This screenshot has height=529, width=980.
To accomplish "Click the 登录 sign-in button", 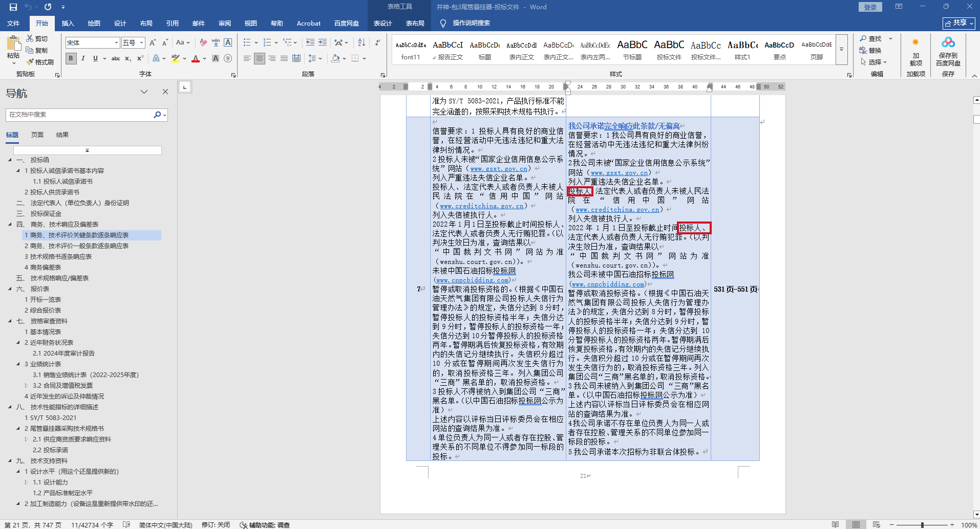I will pos(870,7).
